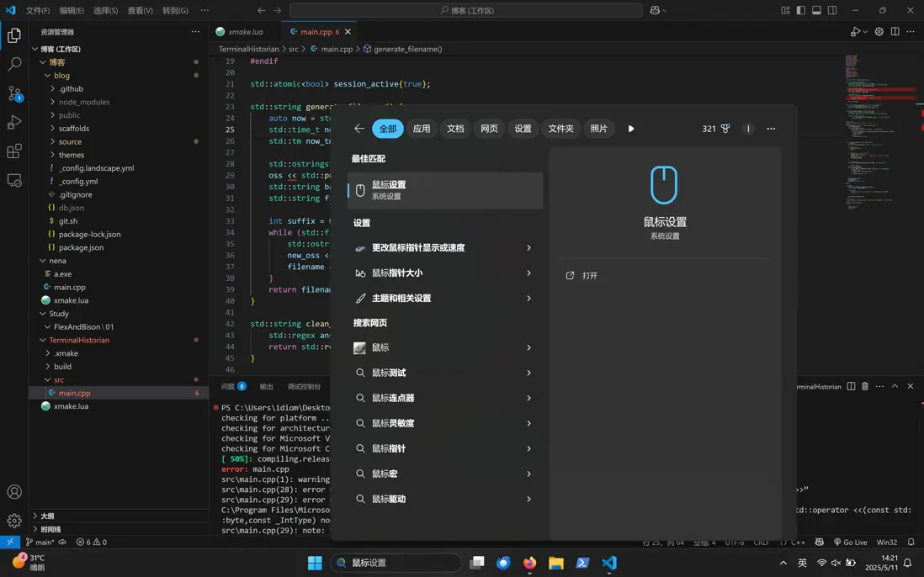The height and width of the screenshot is (577, 924).
Task: Expand 更改鼠标指针显示或速度 chevron
Action: 528,248
